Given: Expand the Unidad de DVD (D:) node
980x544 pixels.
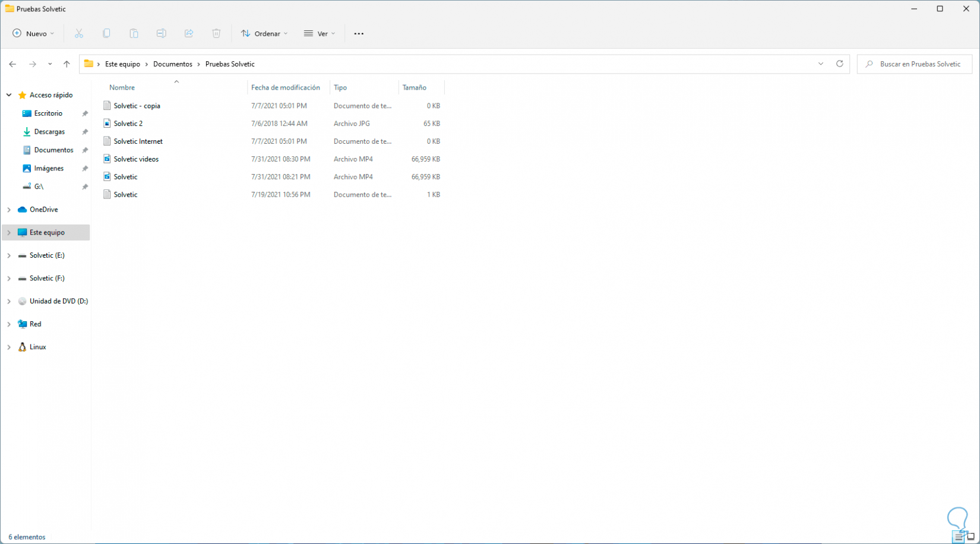Looking at the screenshot, I should click(x=9, y=301).
